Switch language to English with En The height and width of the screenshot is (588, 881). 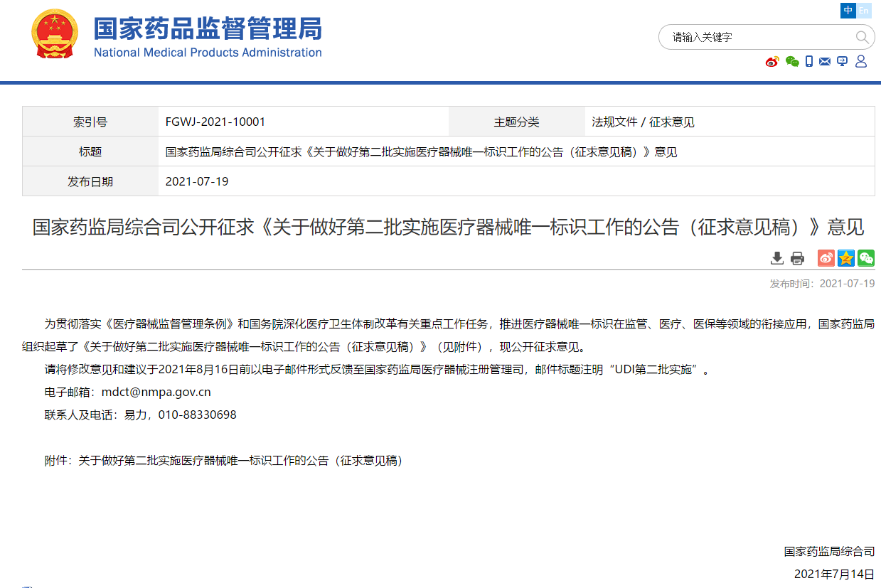864,10
